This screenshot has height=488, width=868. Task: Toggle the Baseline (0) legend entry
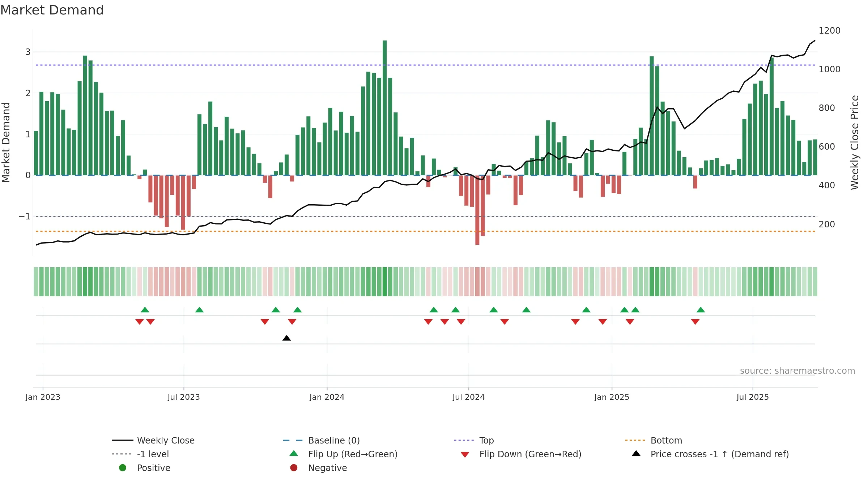point(334,440)
